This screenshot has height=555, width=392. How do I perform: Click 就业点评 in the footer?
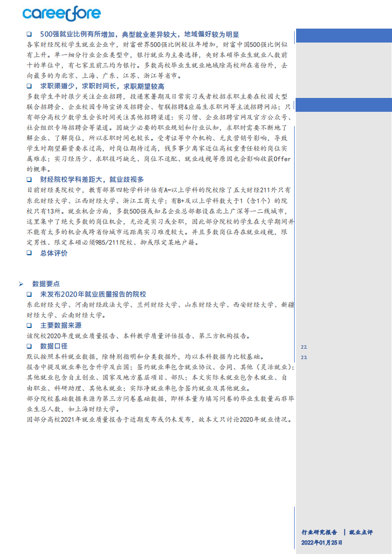(x=360, y=532)
